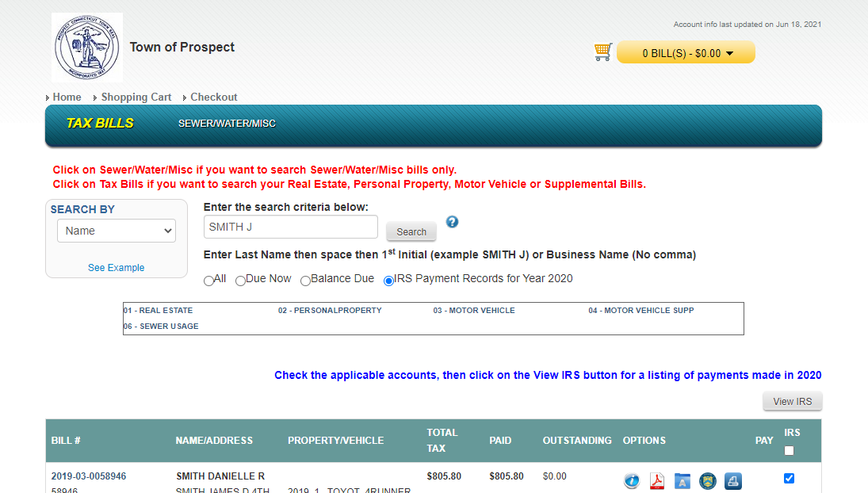This screenshot has height=493, width=868.
Task: Click the blue folder icon in the Options column
Action: [683, 481]
